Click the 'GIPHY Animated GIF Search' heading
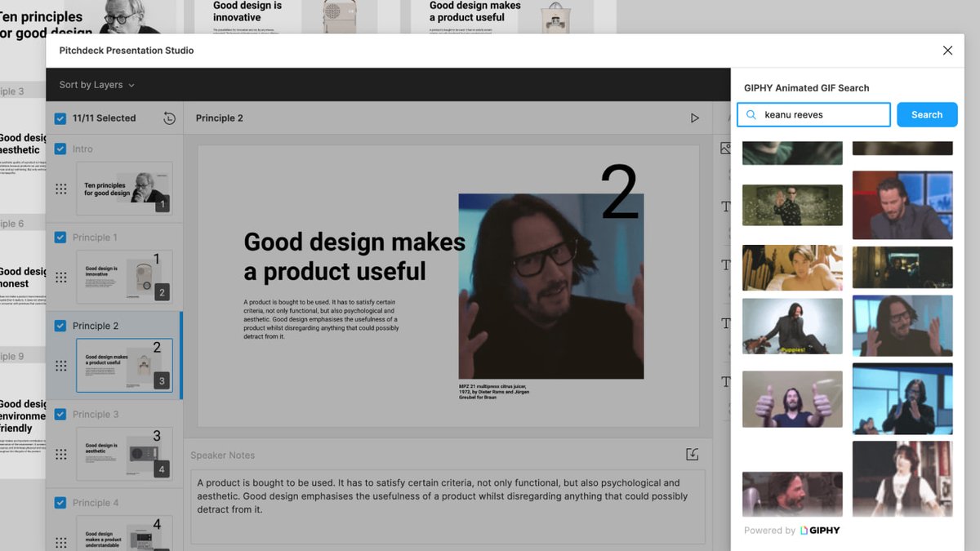The image size is (980, 551). [x=807, y=88]
